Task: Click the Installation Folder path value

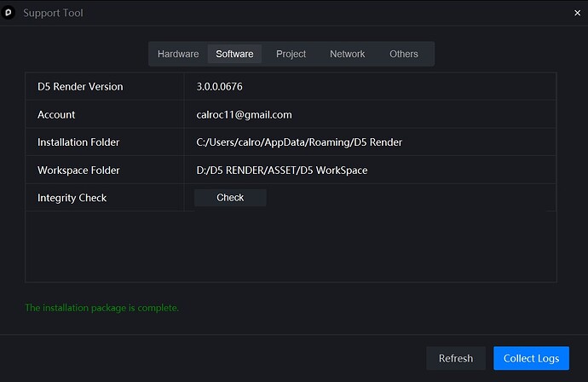Action: point(299,142)
